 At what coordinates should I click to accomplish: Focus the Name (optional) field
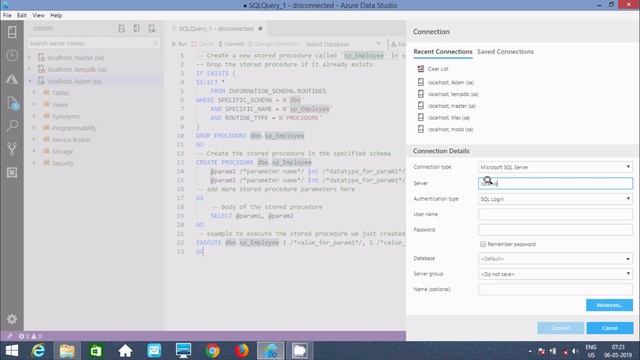555,289
